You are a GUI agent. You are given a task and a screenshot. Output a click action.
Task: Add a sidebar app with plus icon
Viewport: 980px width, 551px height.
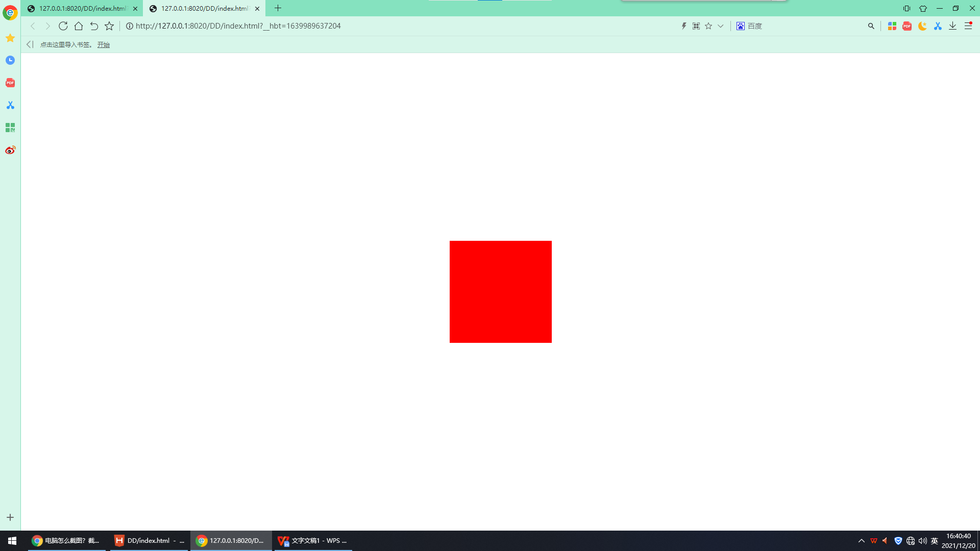click(x=10, y=517)
